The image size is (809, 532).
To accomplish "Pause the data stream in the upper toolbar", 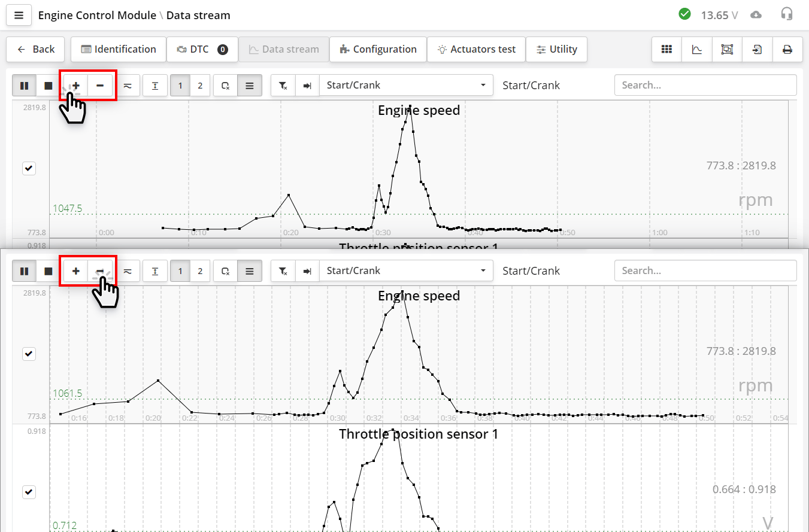I will [25, 86].
